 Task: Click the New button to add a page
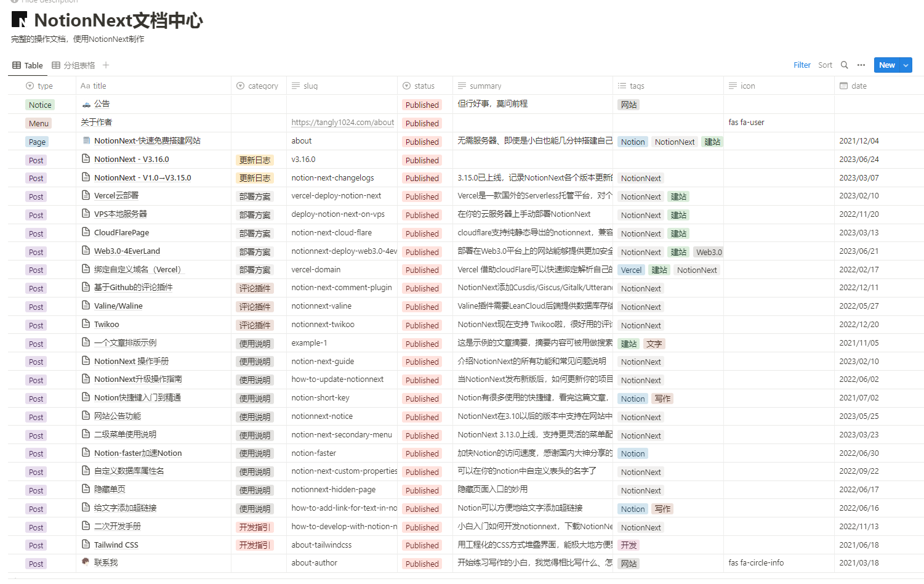(x=887, y=65)
